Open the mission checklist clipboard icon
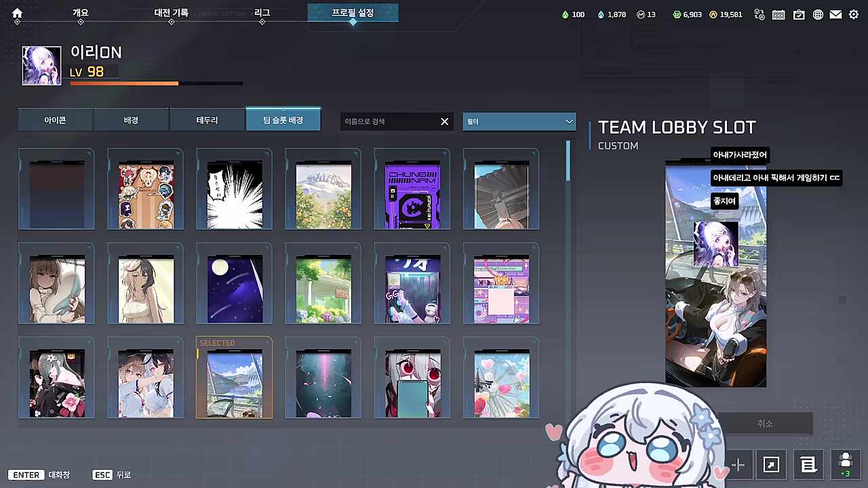Screen dimensions: 868x488 [799, 14]
